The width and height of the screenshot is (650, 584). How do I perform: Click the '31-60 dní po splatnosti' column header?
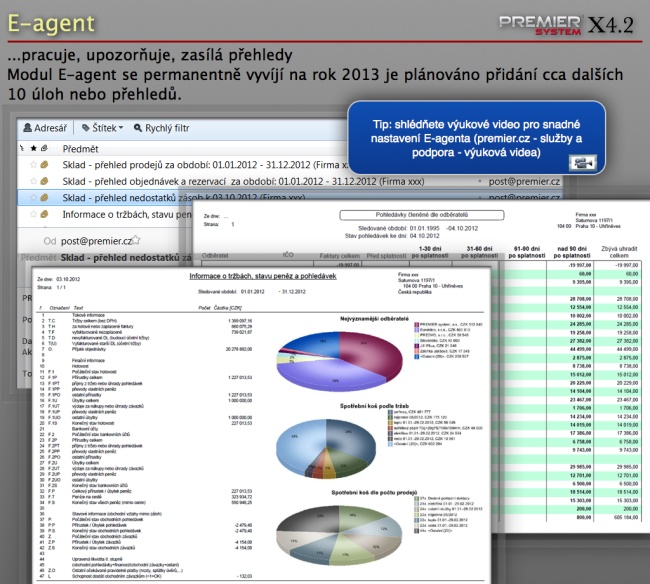[x=479, y=252]
